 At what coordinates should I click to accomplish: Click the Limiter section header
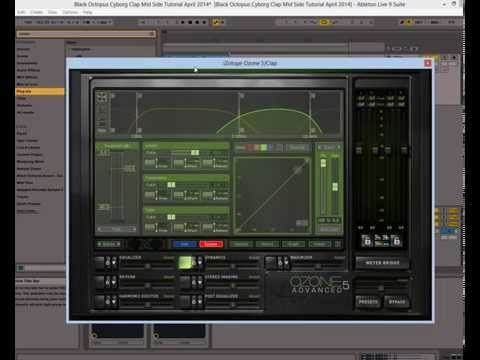coord(186,146)
